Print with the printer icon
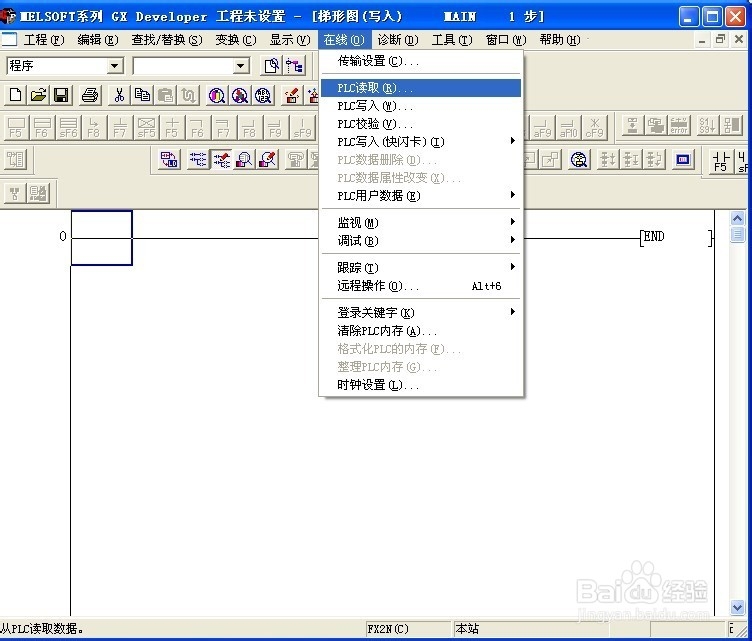This screenshot has height=641, width=752. coord(90,95)
